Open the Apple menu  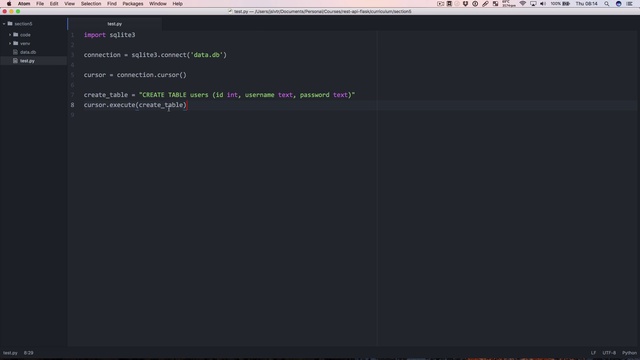pos(9,4)
